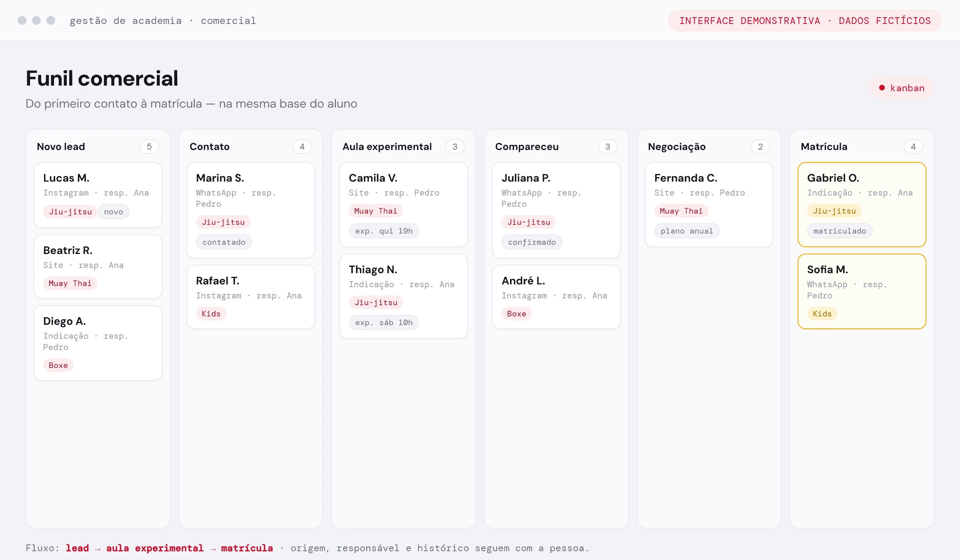Click the Kids tag on Sofia M.
The height and width of the screenshot is (560, 960).
coord(822,314)
